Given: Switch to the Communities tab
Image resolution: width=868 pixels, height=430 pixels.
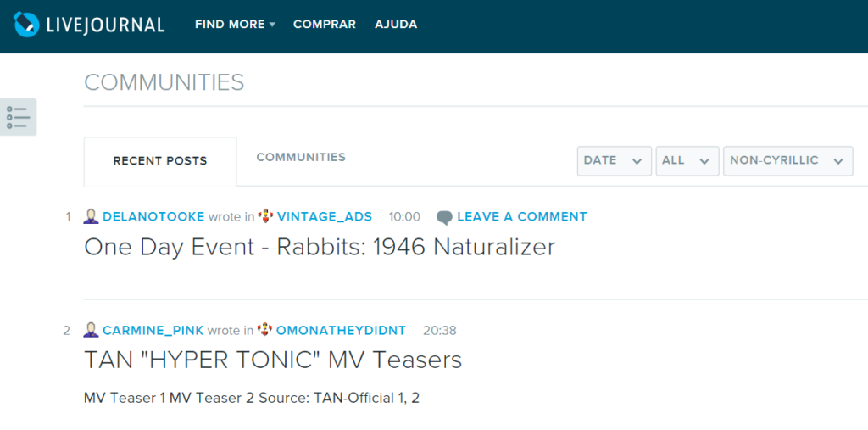Looking at the screenshot, I should click(301, 158).
